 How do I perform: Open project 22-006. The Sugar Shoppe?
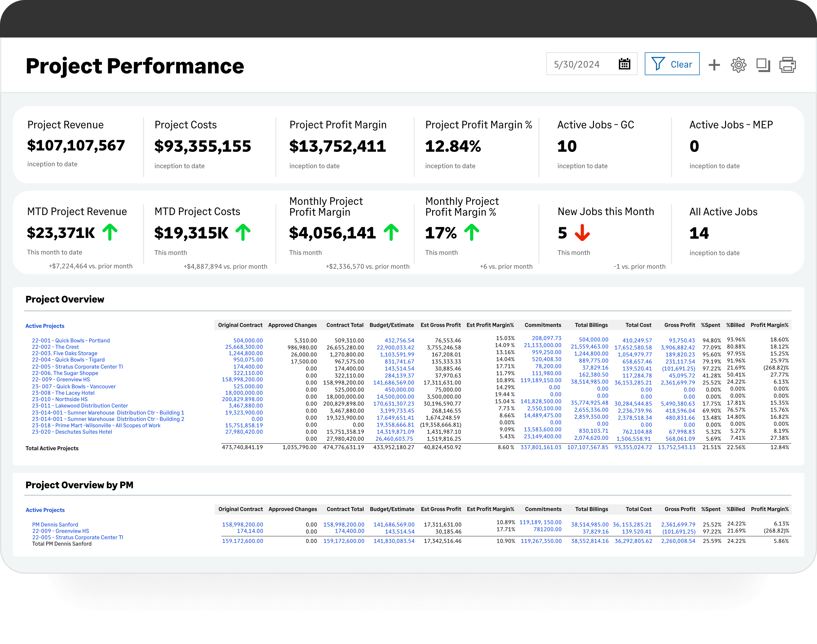tap(65, 373)
